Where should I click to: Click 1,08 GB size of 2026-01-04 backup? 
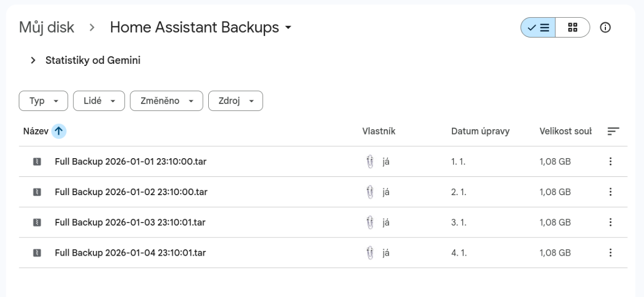(x=555, y=253)
